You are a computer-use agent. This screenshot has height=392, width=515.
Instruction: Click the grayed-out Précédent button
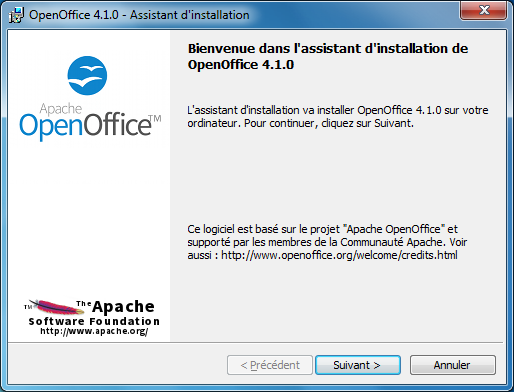(270, 365)
